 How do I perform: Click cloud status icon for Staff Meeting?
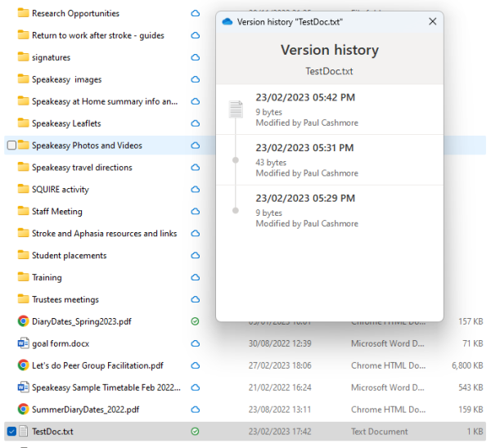[196, 212]
